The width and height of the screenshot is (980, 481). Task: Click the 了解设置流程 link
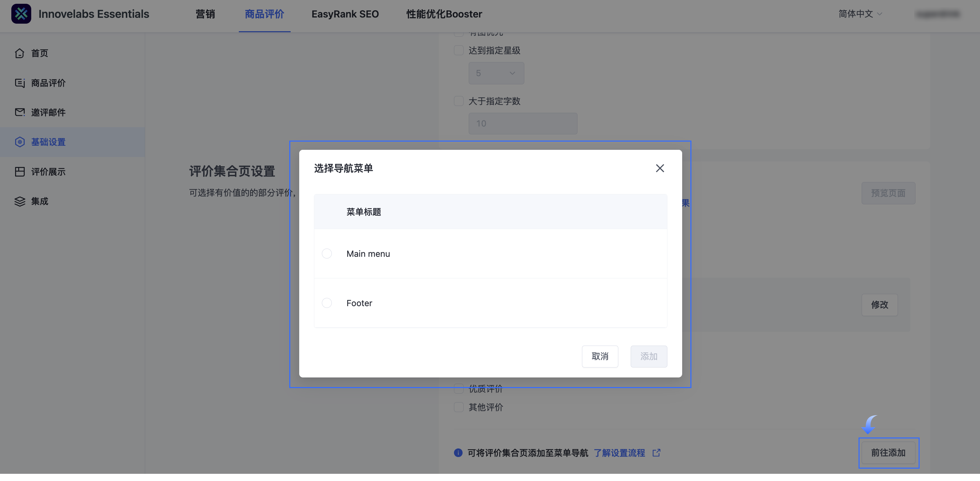[x=620, y=453]
